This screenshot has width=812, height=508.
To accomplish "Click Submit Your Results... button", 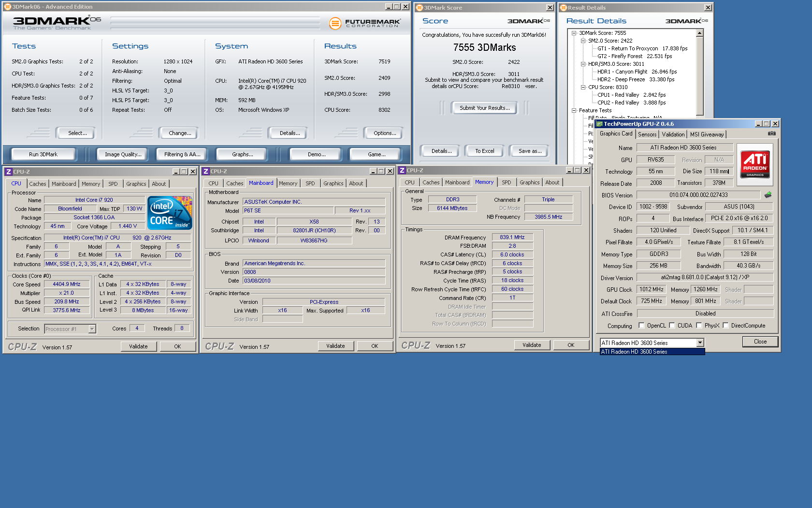I will tap(484, 108).
